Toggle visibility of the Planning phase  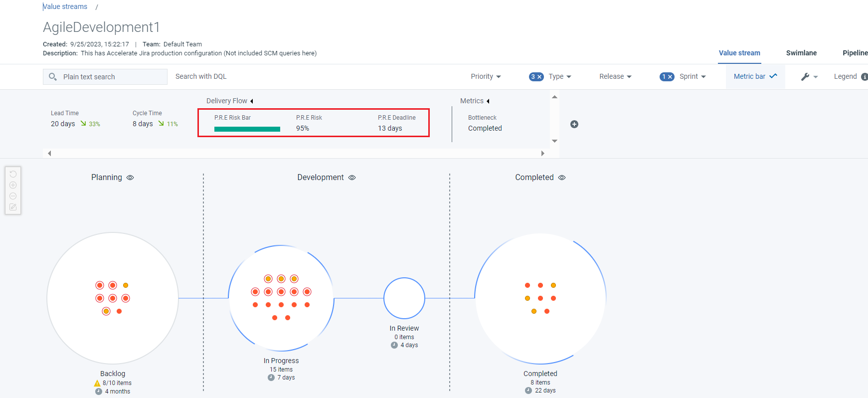130,178
